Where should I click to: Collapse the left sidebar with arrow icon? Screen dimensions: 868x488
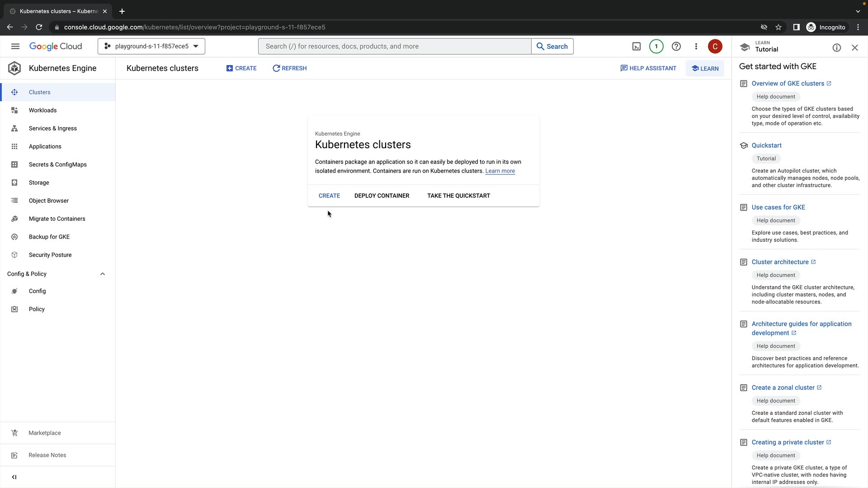click(x=14, y=477)
